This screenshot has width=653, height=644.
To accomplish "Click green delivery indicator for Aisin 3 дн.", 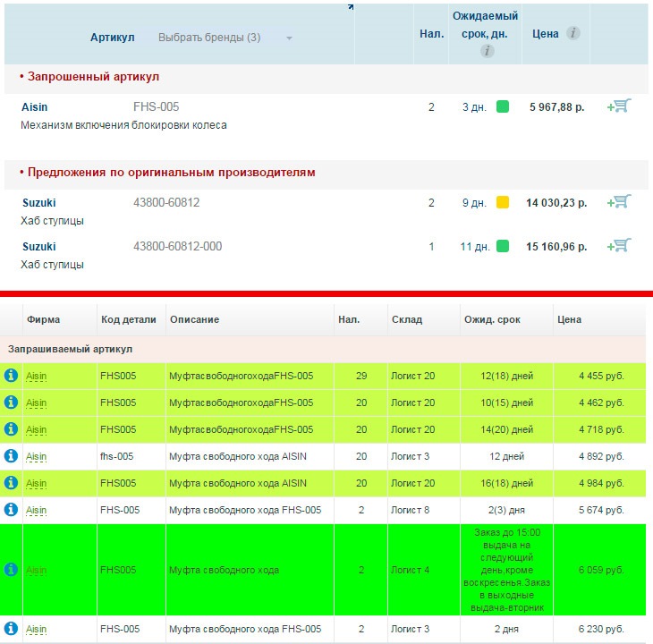I will click(503, 106).
